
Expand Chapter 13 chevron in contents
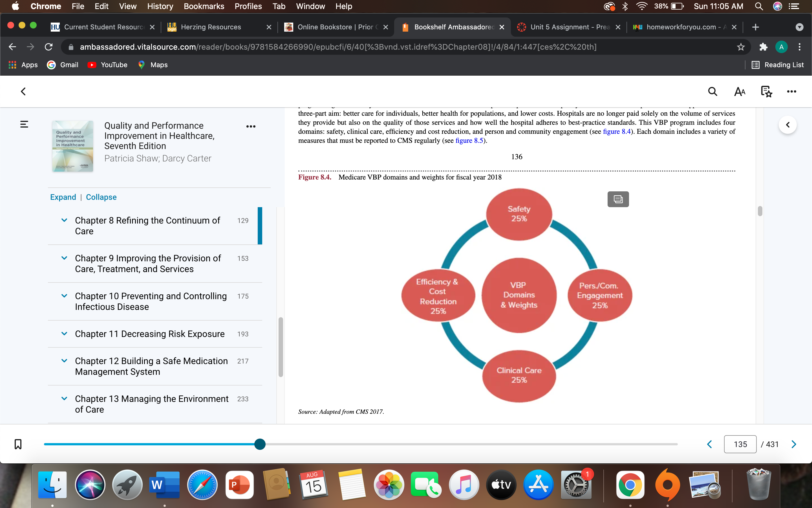(x=64, y=398)
